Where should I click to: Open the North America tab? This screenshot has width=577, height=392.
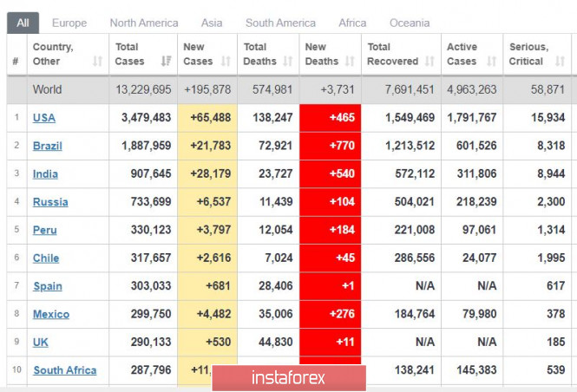(x=144, y=23)
